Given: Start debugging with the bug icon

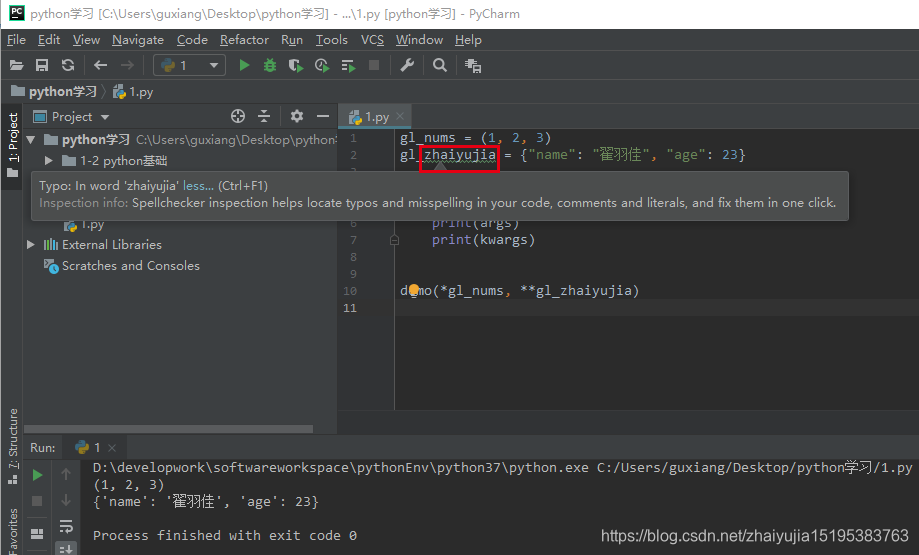Looking at the screenshot, I should (270, 65).
